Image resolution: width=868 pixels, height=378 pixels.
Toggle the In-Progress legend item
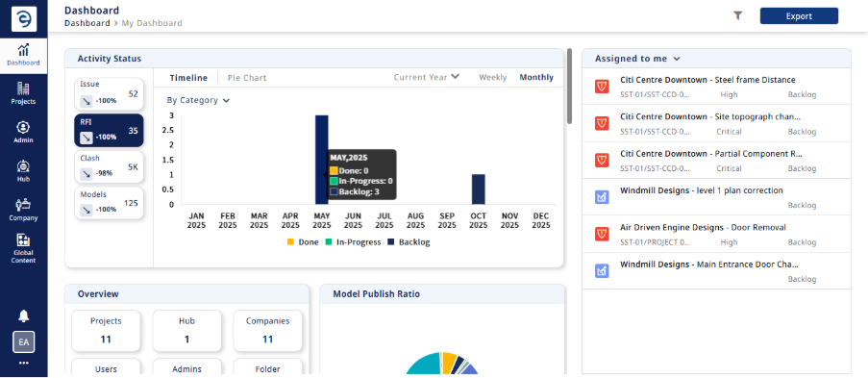(x=354, y=242)
